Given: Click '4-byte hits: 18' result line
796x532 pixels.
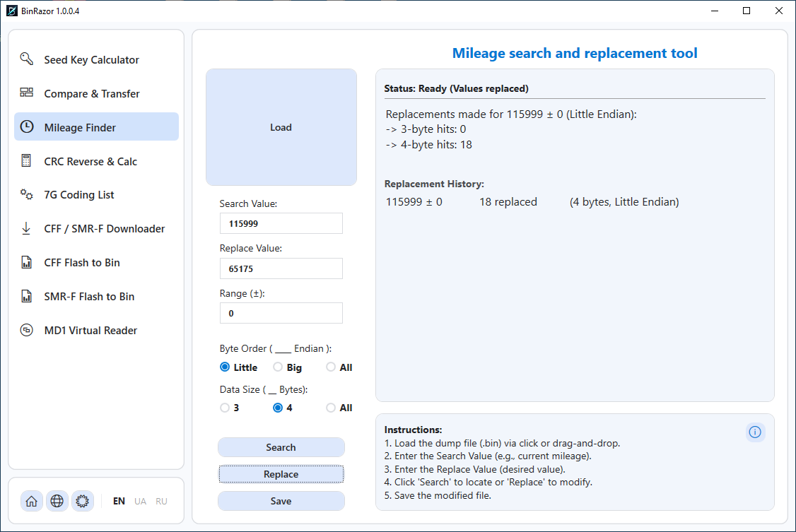Looking at the screenshot, I should 429,145.
